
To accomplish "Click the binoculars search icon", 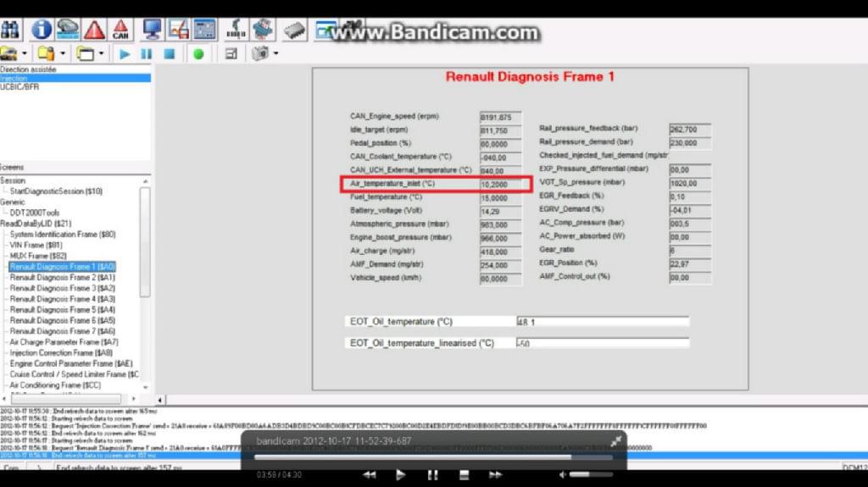I will point(10,30).
